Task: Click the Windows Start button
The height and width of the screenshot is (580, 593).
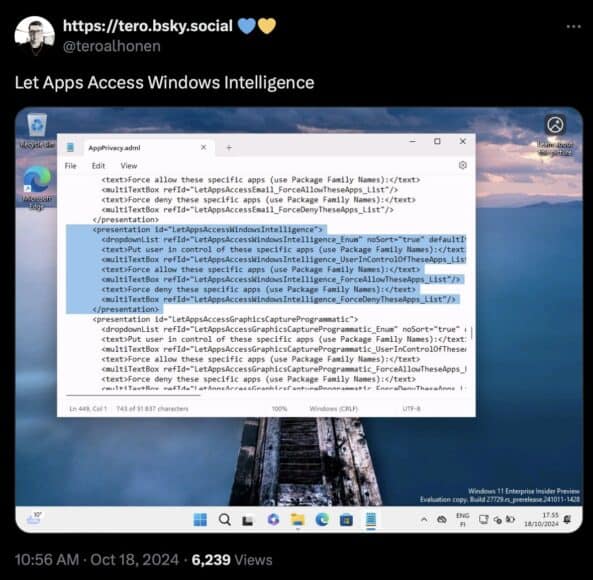Action: pyautogui.click(x=200, y=520)
